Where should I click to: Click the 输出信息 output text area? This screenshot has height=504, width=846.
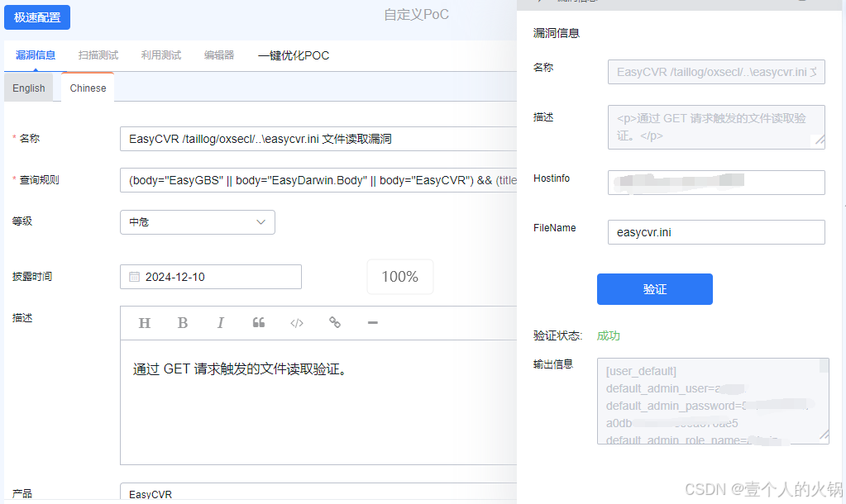click(713, 401)
